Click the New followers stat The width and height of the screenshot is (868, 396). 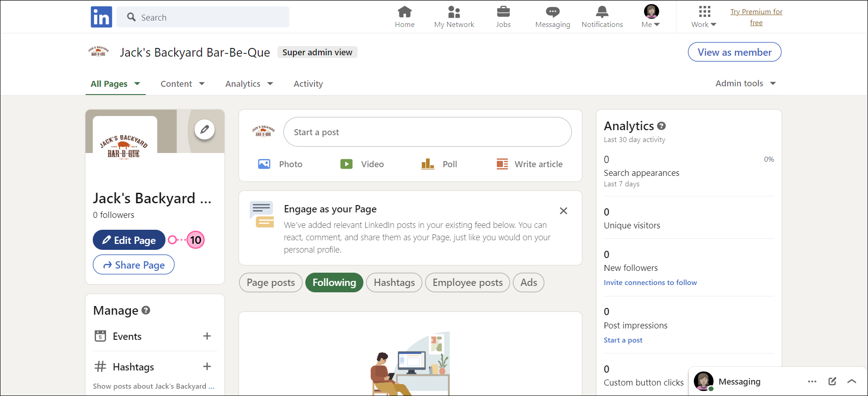[689, 261]
